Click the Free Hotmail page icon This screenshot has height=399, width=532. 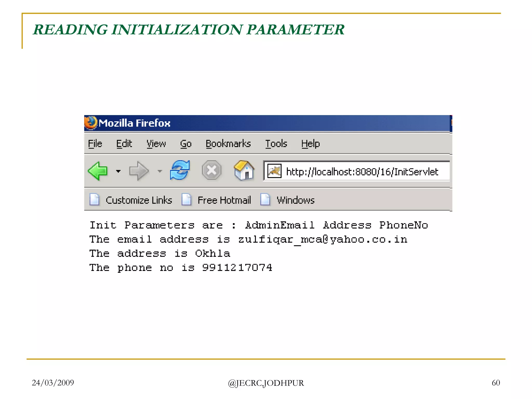187,200
